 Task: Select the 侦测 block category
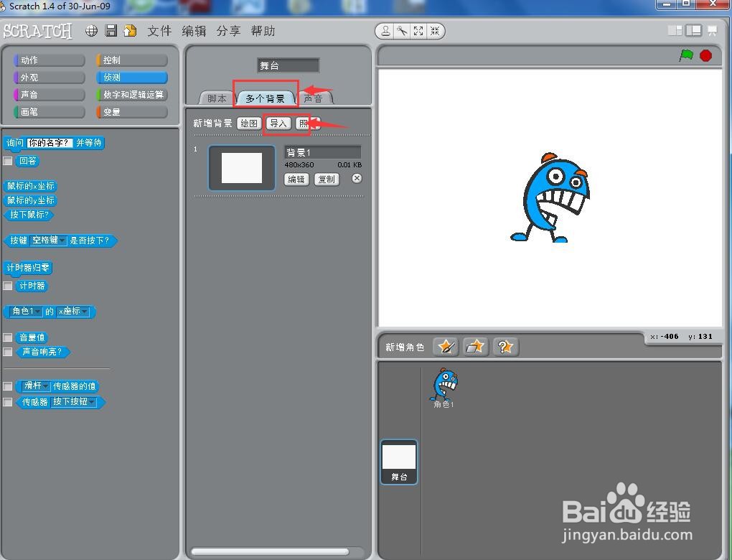tap(131, 77)
